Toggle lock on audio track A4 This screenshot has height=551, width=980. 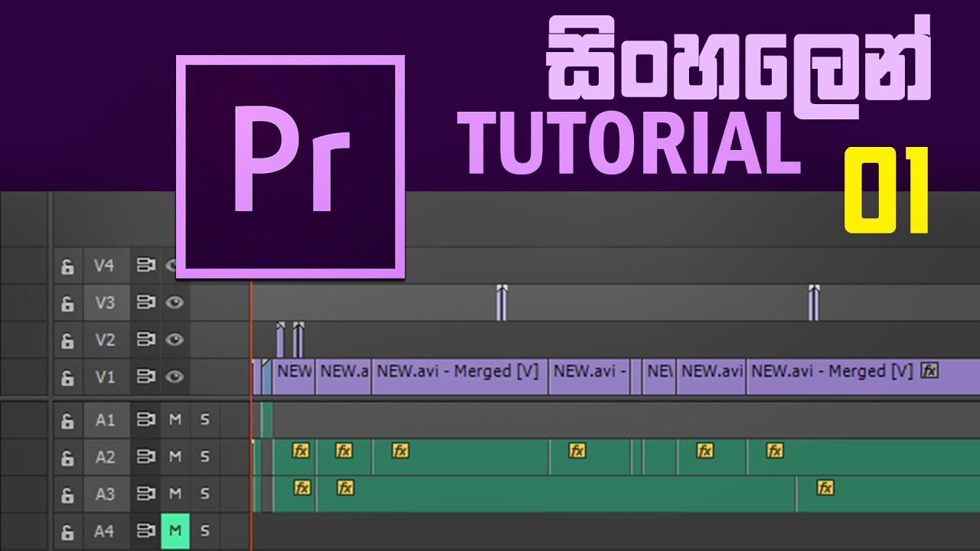[68, 531]
